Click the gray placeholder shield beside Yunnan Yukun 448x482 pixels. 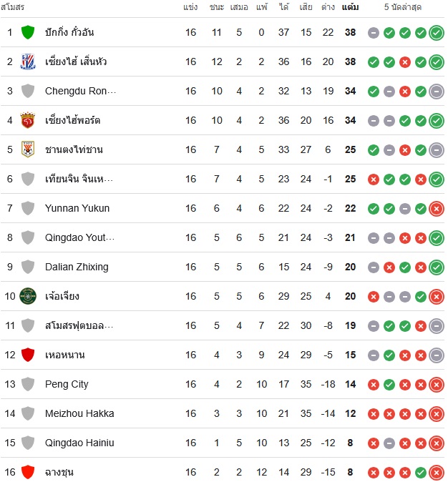[x=28, y=208]
